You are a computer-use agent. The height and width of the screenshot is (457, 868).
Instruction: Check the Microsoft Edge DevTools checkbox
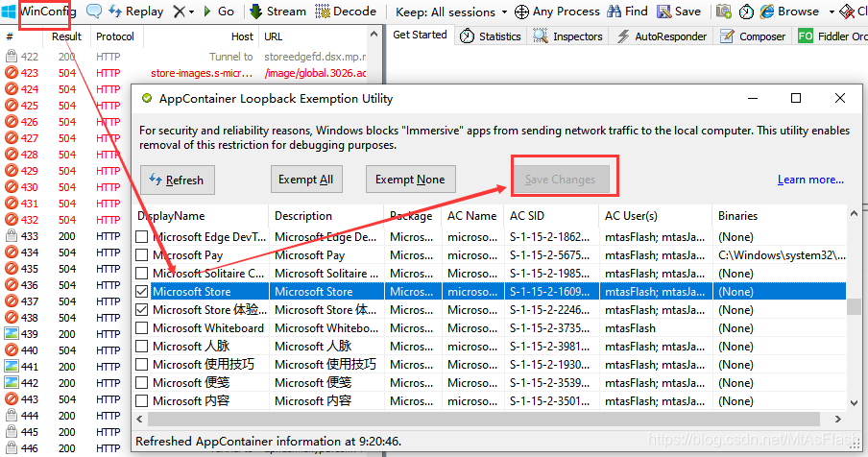click(142, 237)
